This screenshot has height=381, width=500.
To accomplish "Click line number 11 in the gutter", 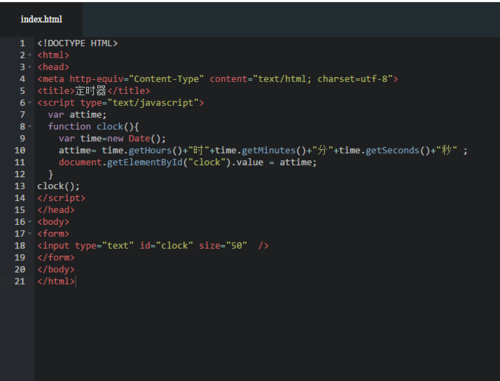I will pos(20,162).
